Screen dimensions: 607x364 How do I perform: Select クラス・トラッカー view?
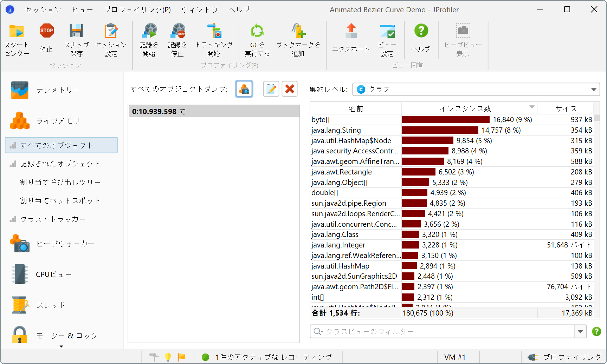tap(62, 219)
